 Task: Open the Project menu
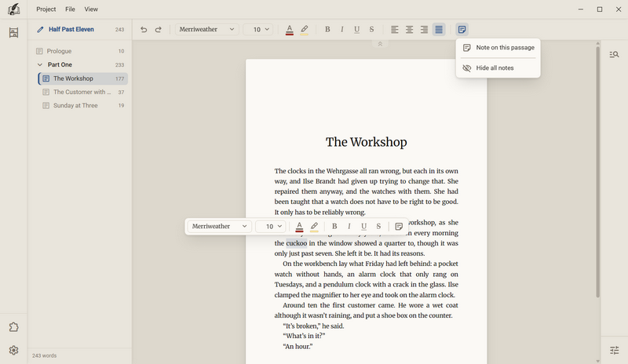coord(46,9)
